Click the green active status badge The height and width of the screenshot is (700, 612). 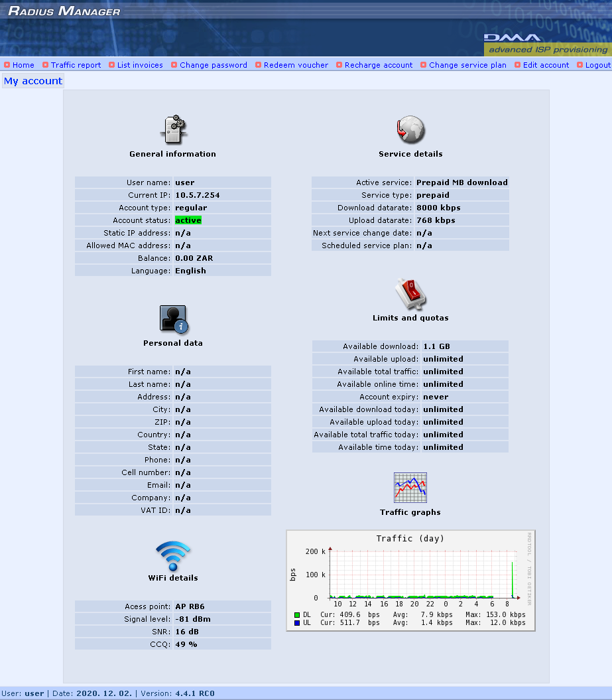tap(188, 220)
